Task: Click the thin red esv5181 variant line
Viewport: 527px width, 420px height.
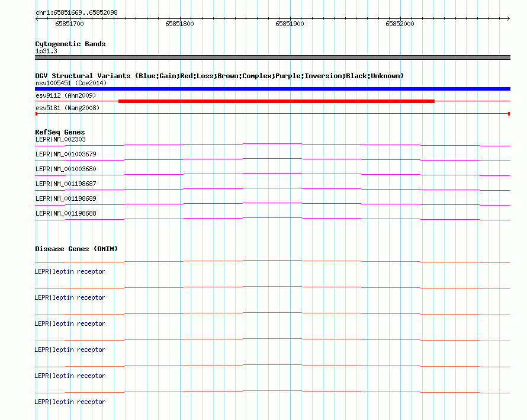Action: click(272, 114)
